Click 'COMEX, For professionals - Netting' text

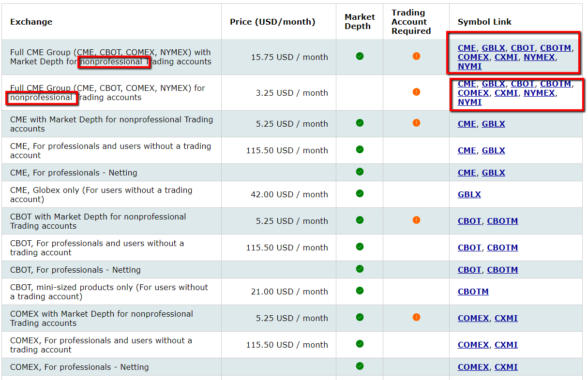[x=79, y=367]
